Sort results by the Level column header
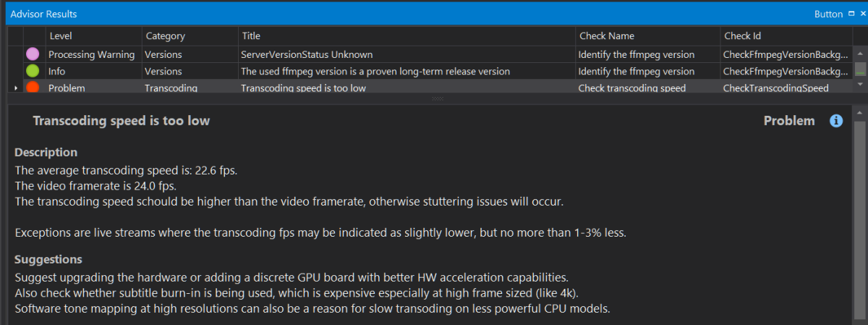The height and width of the screenshot is (325, 868). (60, 35)
